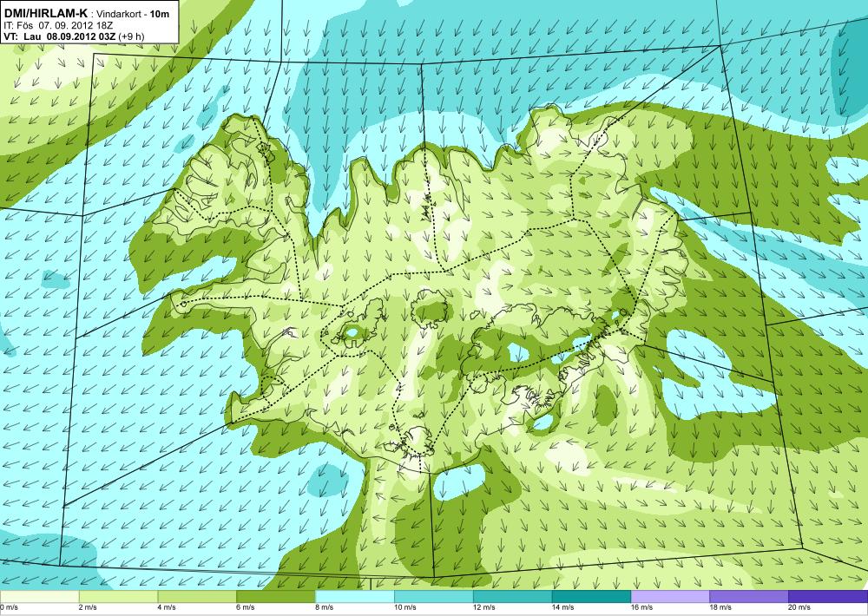The width and height of the screenshot is (868, 616).
Task: Click the 'VT: Lau 08.09.2012 03Z' line
Action: [x=59, y=36]
